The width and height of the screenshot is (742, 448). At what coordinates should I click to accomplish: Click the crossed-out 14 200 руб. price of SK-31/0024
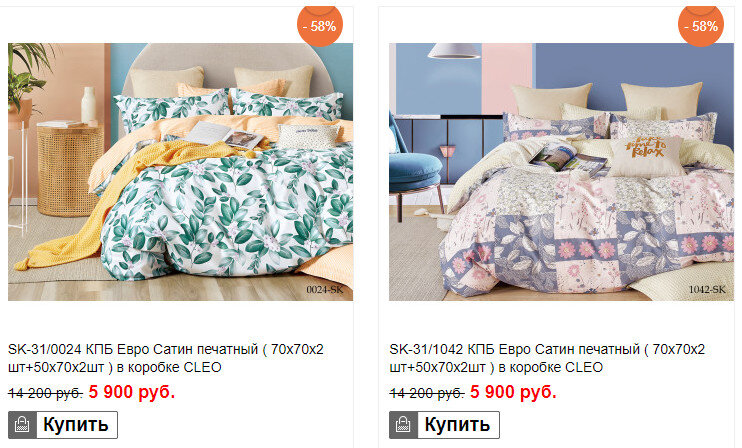tap(45, 393)
